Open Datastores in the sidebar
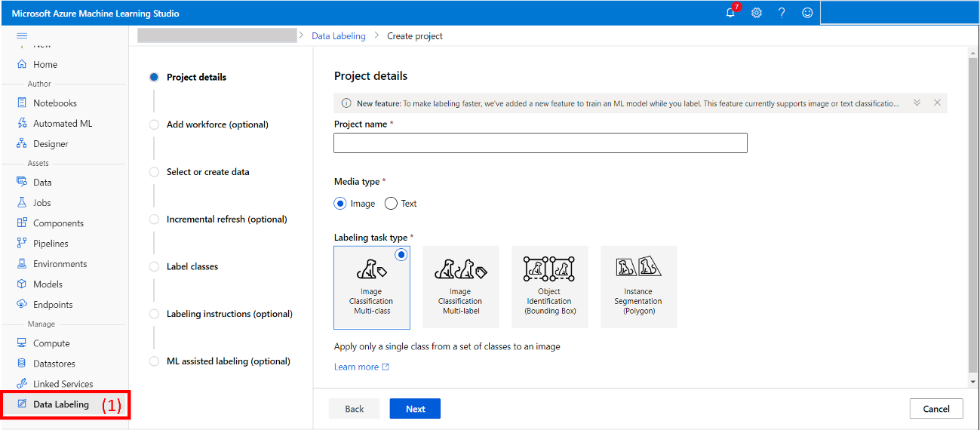Screen dimensions: 980x430 (x=54, y=363)
